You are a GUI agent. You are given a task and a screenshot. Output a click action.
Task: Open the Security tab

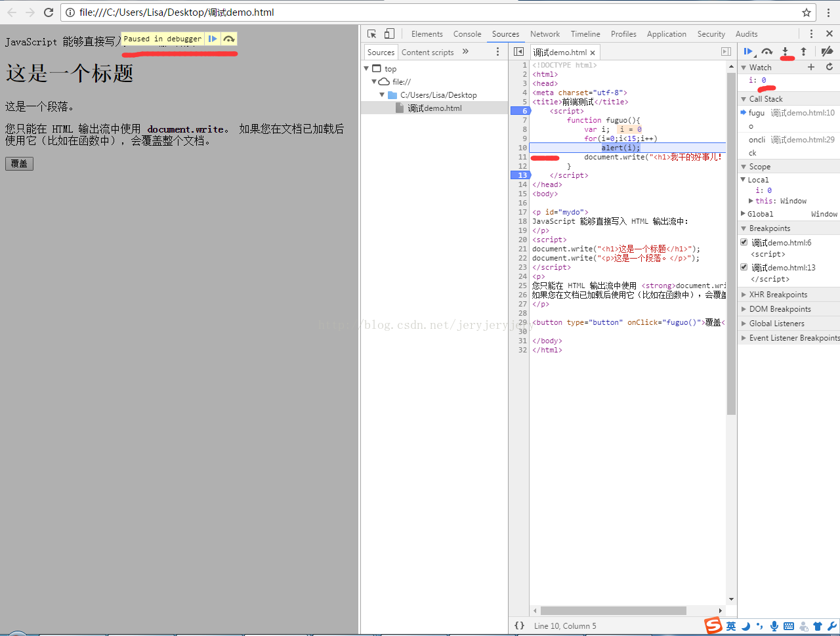coord(711,34)
